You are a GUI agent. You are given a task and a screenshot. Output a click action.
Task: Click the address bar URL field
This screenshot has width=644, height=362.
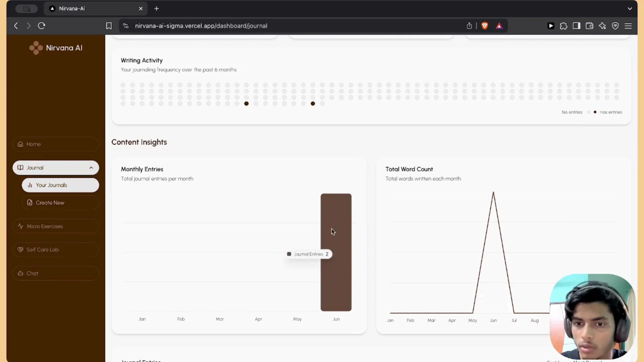pyautogui.click(x=201, y=26)
